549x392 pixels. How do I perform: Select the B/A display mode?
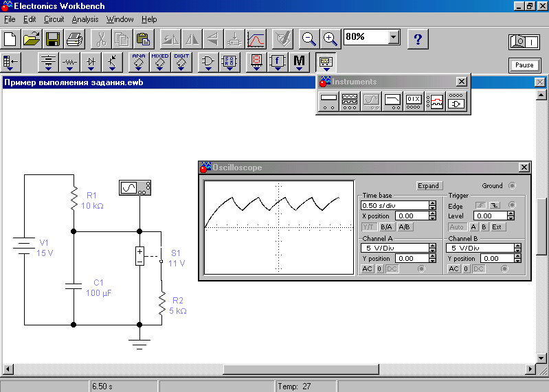coord(386,227)
